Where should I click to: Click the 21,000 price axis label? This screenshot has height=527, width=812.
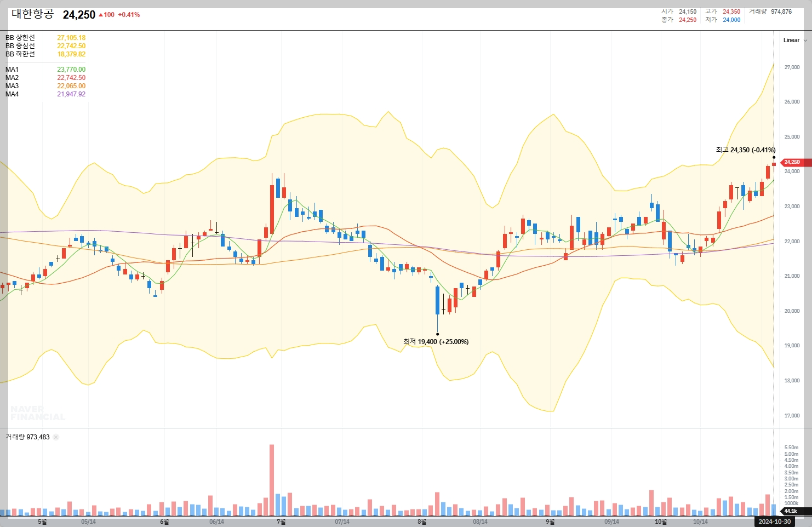point(792,276)
